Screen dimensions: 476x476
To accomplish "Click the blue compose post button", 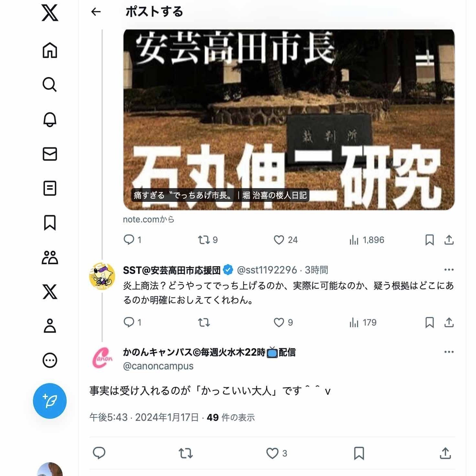I will [50, 401].
